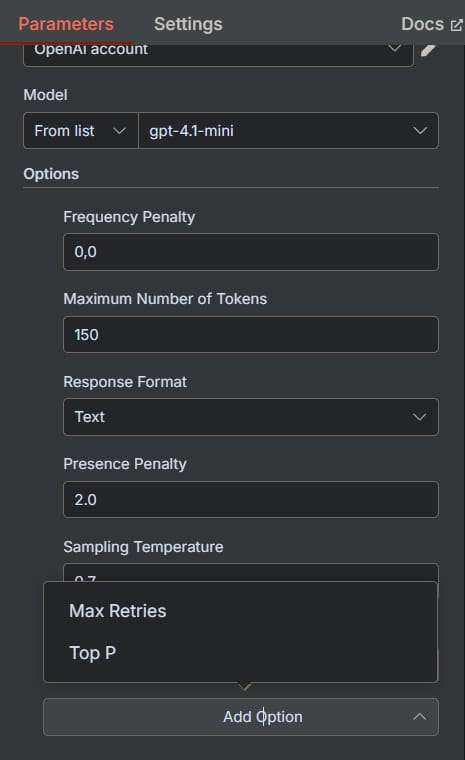This screenshot has width=465, height=760.
Task: Click the Response Format chevron arrow
Action: [419, 417]
